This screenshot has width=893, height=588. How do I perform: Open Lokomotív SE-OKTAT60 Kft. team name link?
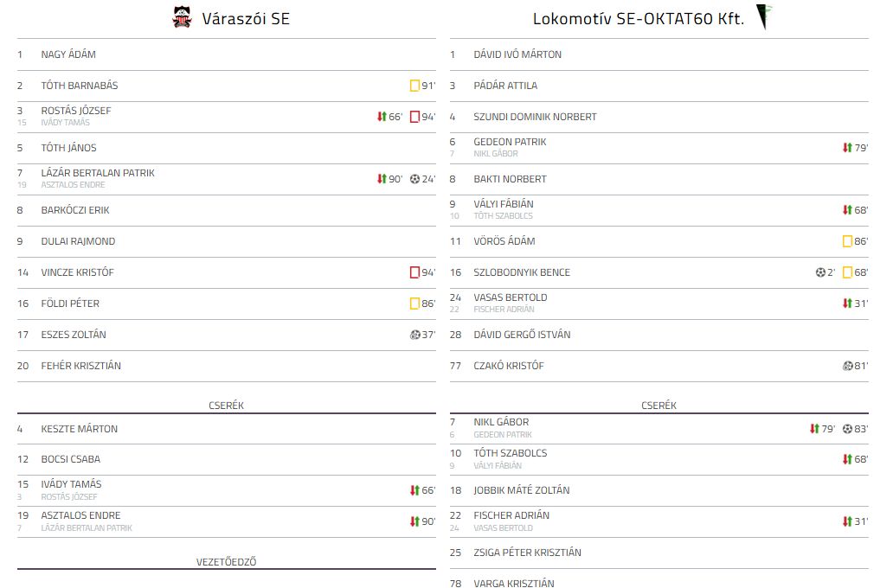pos(638,18)
